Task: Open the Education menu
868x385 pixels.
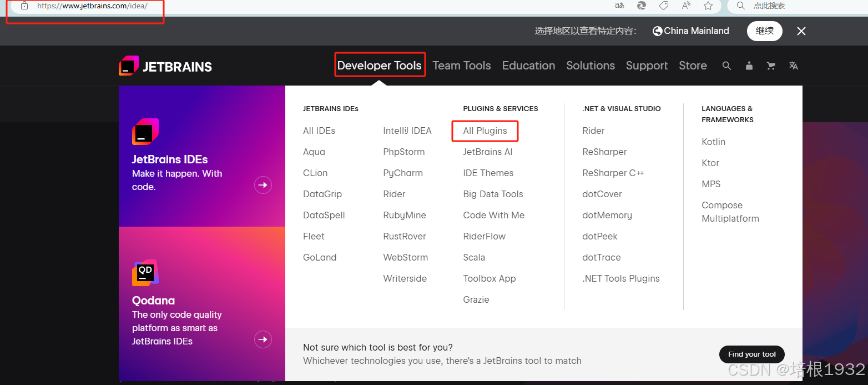Action: (x=528, y=66)
